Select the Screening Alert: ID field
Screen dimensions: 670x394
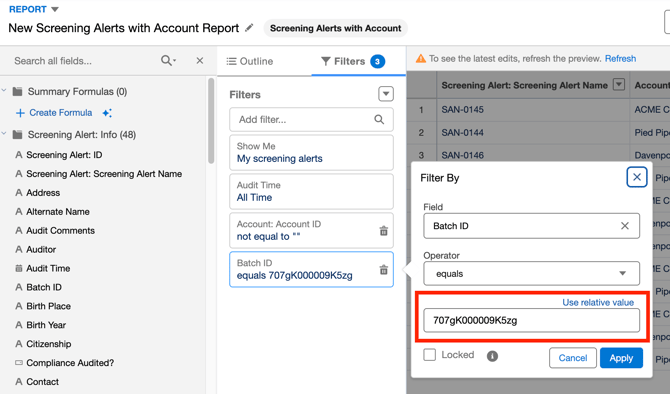[x=64, y=155]
